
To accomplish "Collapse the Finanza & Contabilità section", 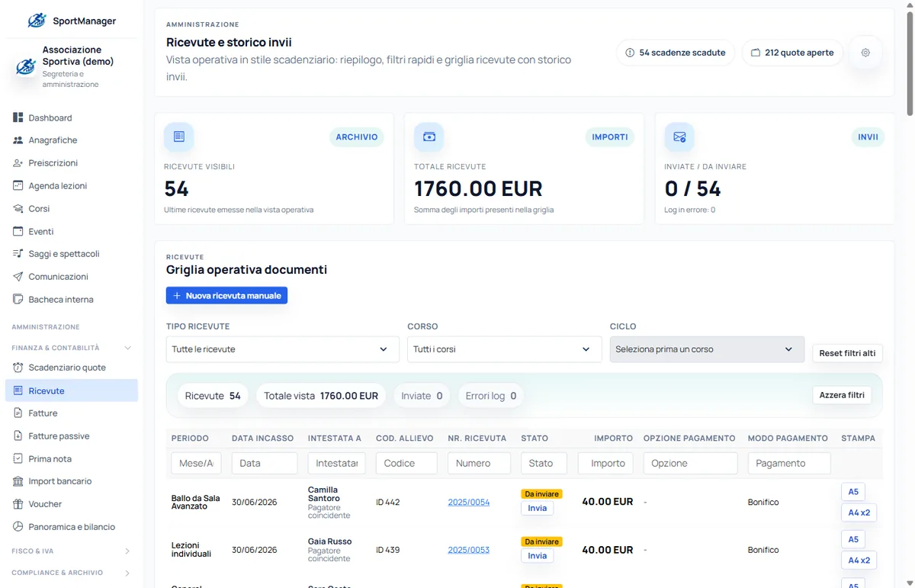I will click(127, 348).
